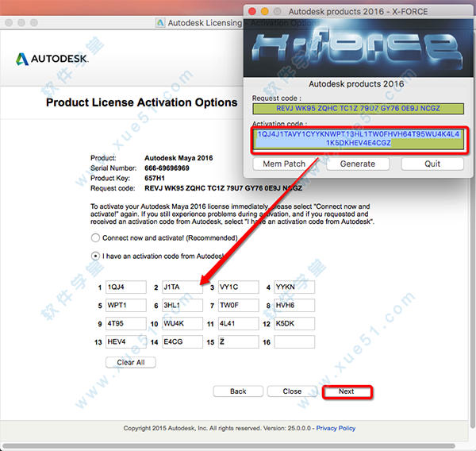The height and width of the screenshot is (451, 476).
Task: Click the product key value 657H1
Action: point(155,178)
